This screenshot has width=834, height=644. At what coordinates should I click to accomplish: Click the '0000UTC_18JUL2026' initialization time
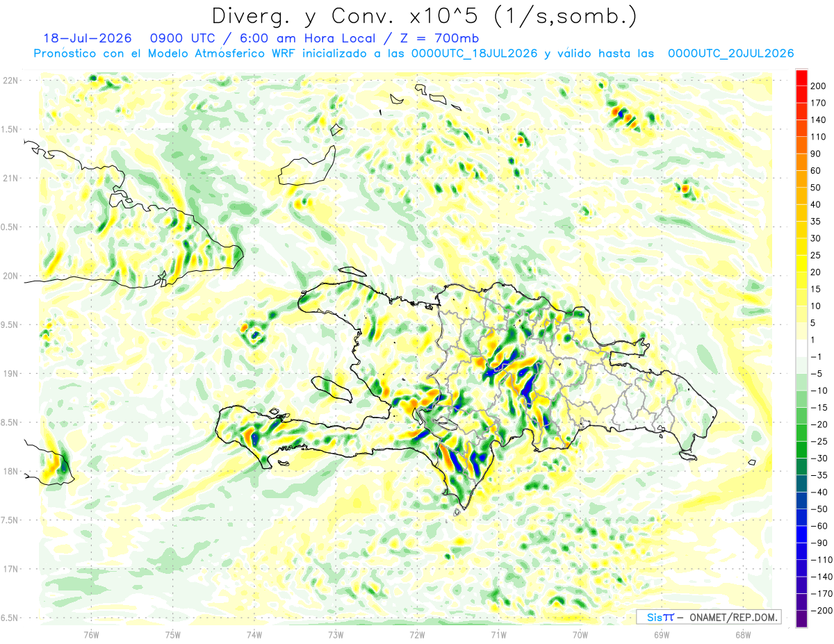tap(474, 53)
